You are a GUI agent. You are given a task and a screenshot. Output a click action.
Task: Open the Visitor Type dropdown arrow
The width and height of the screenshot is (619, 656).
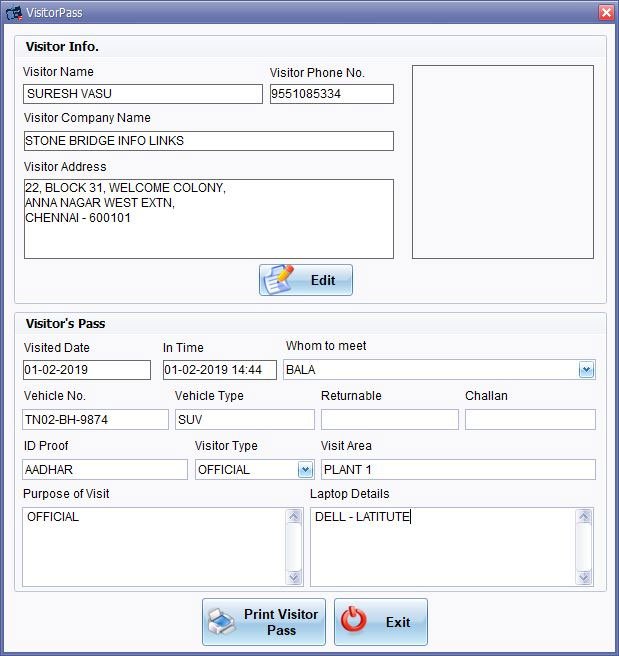305,469
